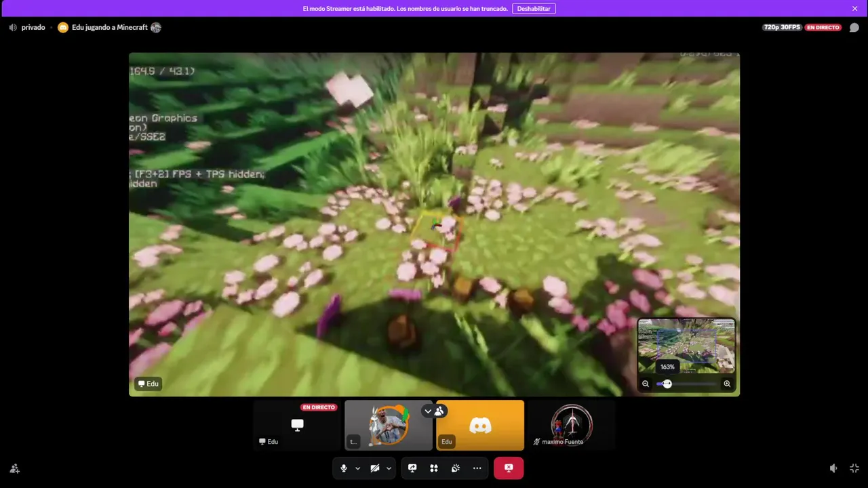Adjust the stream zoom slider
868x488 pixels.
[x=686, y=384]
